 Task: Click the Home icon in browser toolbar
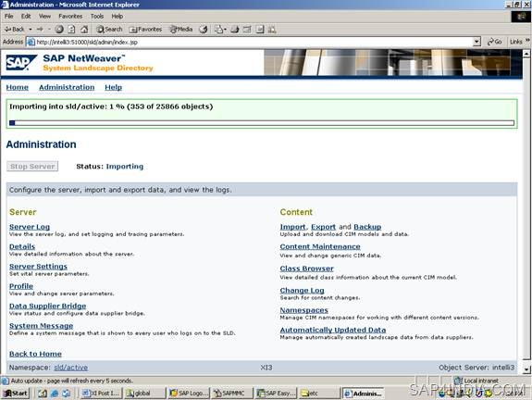pyautogui.click(x=84, y=30)
